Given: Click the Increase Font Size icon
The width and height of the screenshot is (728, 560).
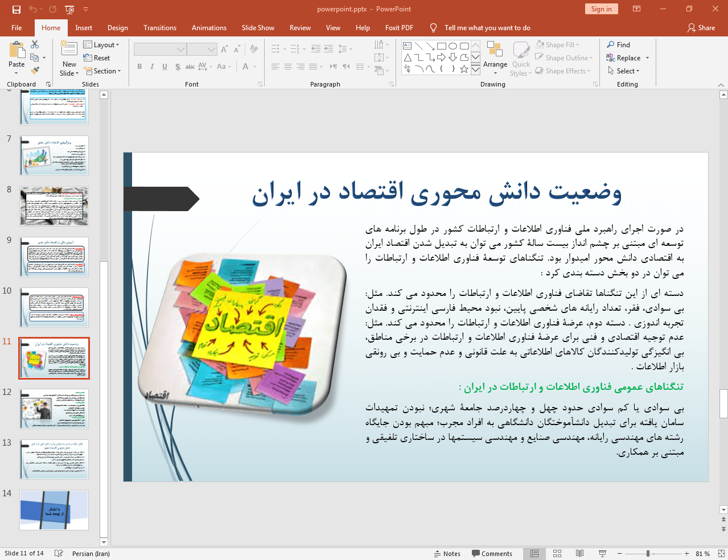Looking at the screenshot, I should [224, 50].
